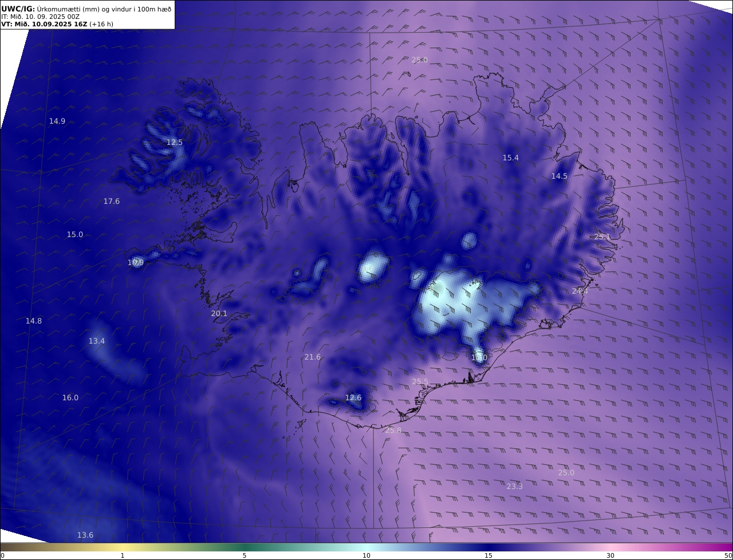Click the colorbar tick labeled 15

click(488, 555)
